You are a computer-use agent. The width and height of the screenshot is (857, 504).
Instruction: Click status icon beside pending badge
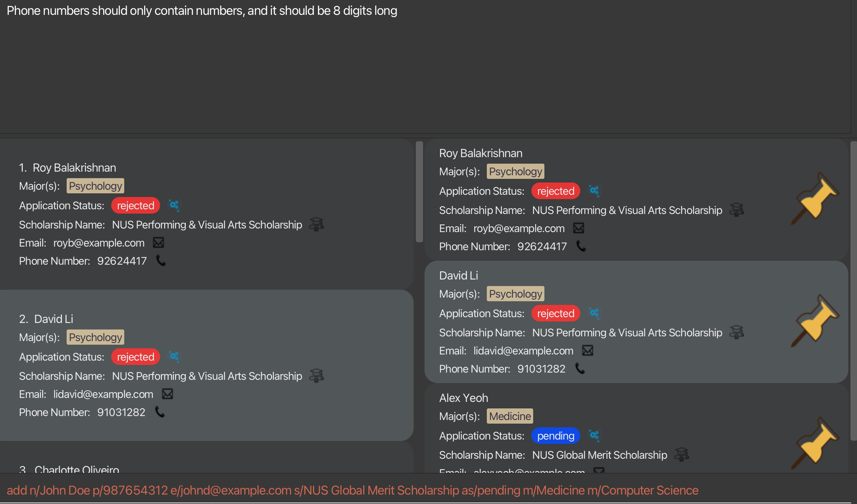(x=594, y=435)
